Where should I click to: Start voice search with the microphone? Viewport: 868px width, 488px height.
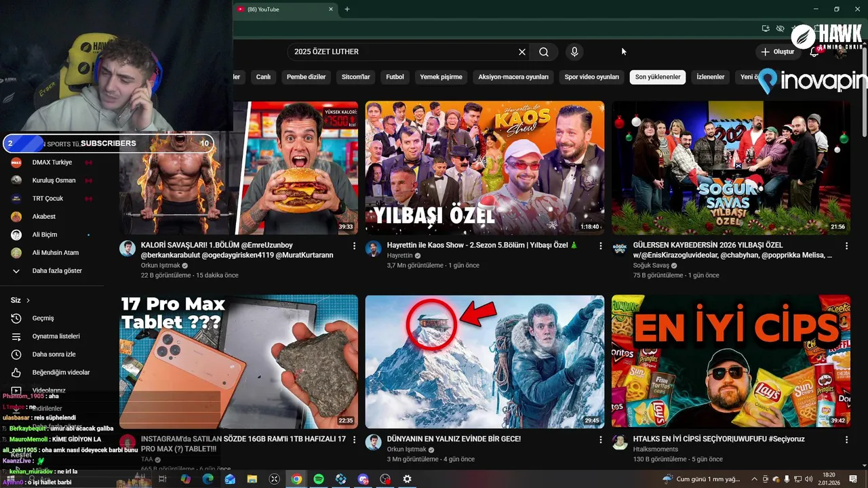[x=574, y=52]
